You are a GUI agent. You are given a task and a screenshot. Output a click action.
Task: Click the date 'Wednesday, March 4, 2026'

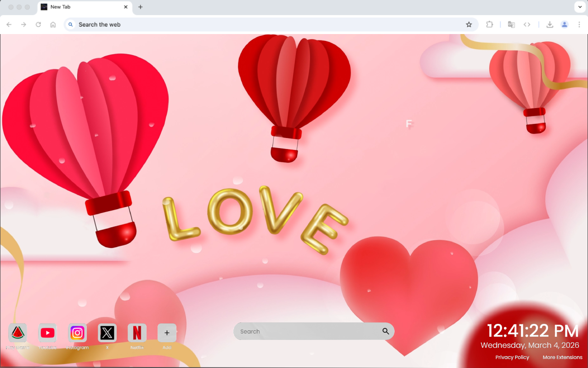click(530, 345)
